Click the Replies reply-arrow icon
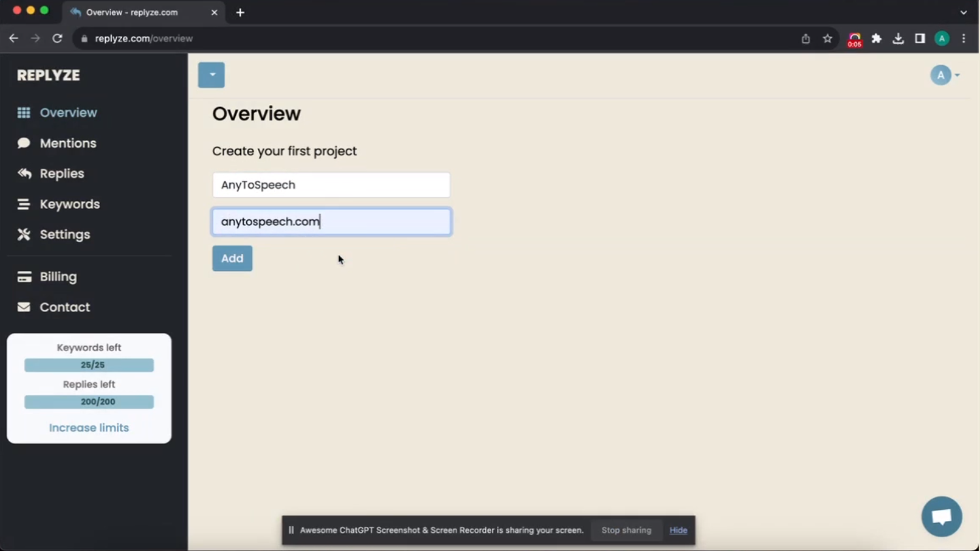The height and width of the screenshot is (551, 980). click(x=24, y=173)
